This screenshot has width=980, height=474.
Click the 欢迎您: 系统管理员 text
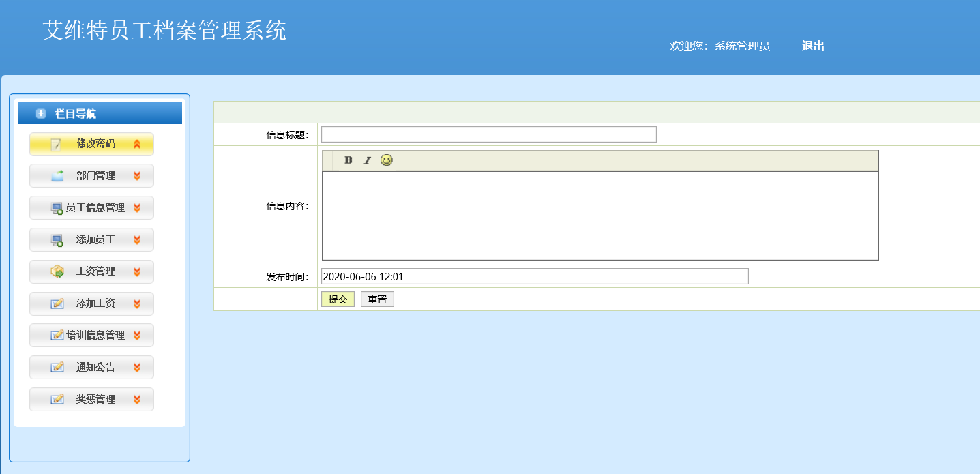click(719, 46)
